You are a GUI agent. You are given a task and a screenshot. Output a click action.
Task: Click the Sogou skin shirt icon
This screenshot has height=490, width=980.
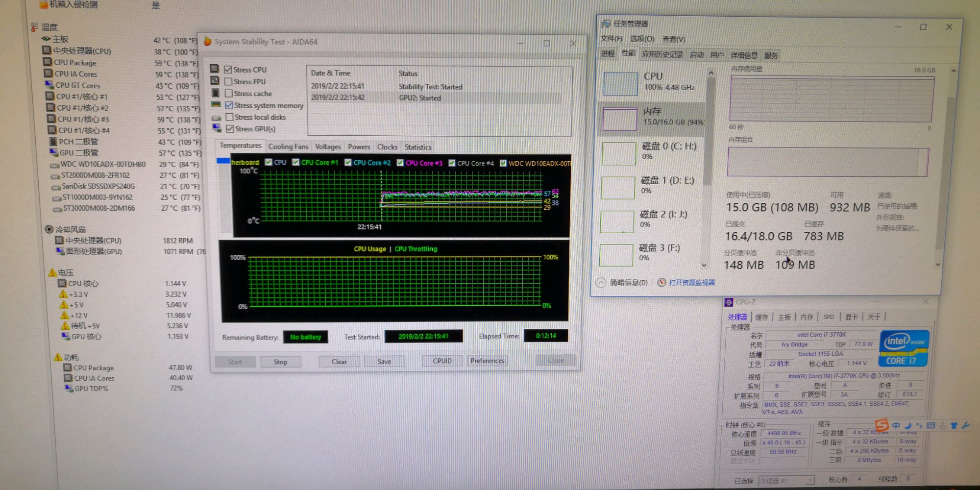click(x=954, y=425)
